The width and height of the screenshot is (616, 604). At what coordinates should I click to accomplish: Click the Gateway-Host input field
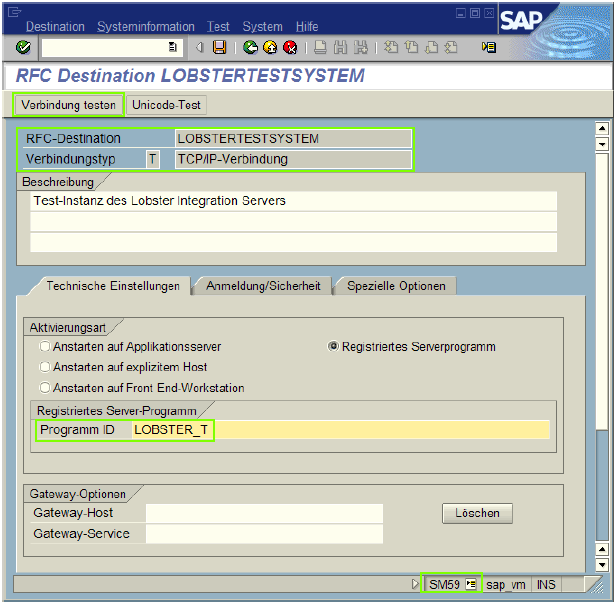[264, 513]
